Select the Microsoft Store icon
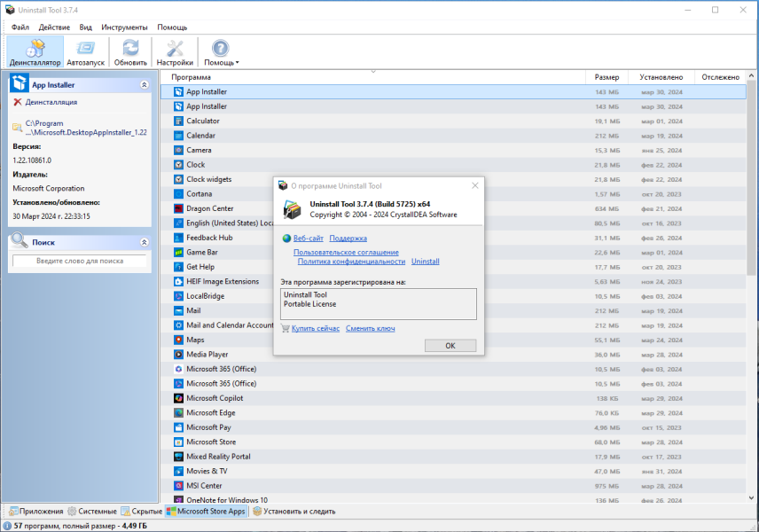The image size is (759, 532). 178,442
